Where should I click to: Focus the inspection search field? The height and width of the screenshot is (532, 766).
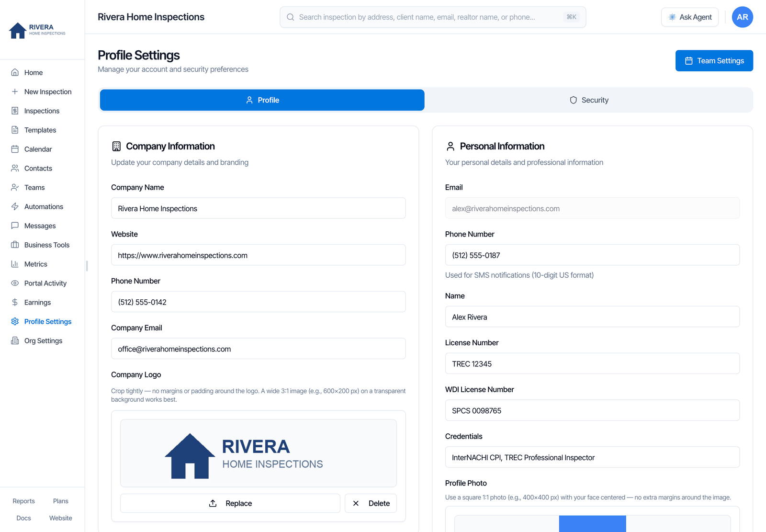point(433,17)
